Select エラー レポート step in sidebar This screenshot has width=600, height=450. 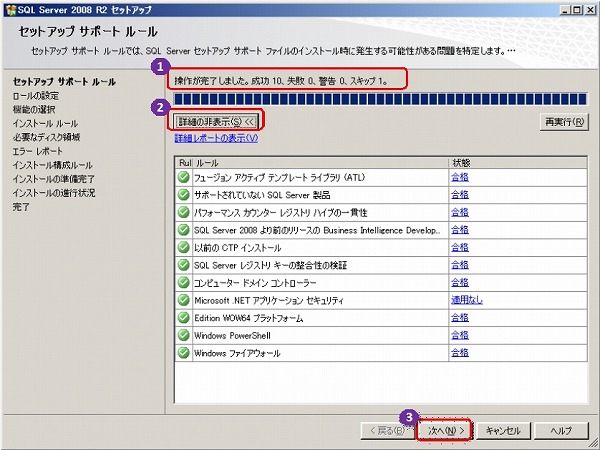38,151
